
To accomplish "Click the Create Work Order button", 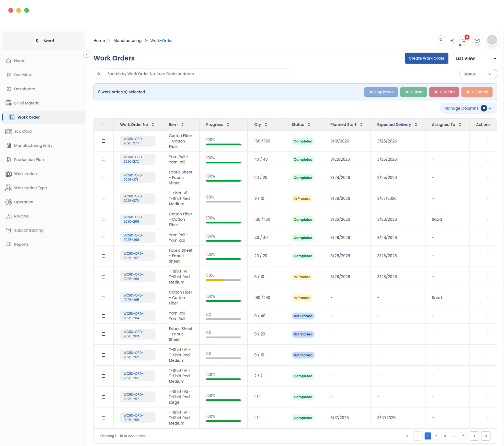I will click(x=426, y=58).
